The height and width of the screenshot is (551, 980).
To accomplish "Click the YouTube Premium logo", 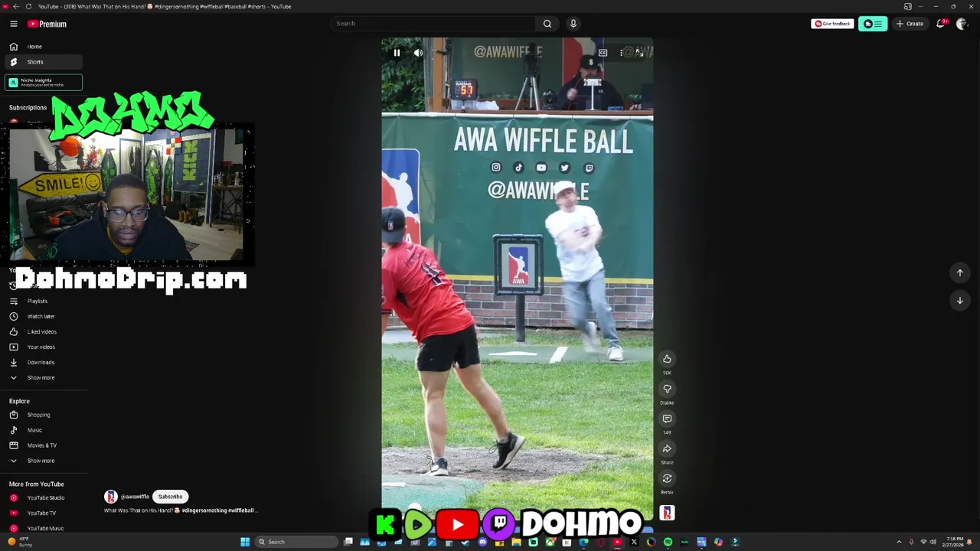I will (47, 24).
